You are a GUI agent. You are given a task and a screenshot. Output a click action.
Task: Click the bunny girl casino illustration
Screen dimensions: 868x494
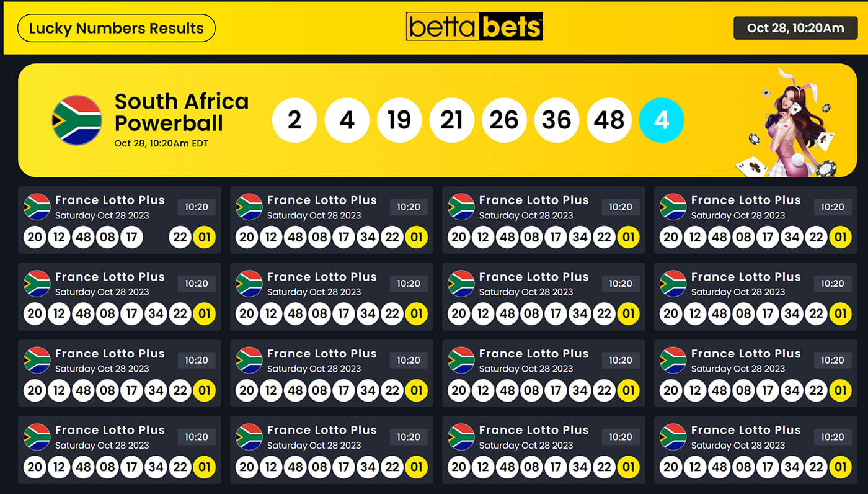point(787,122)
